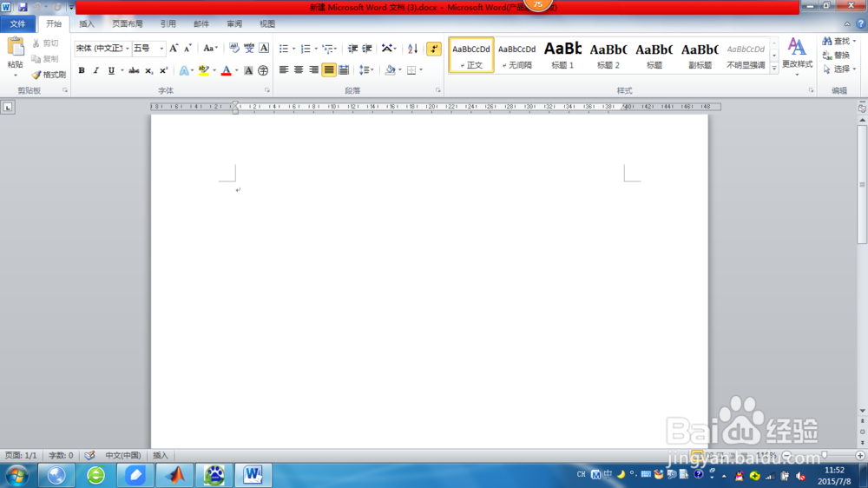
Task: Apply yellow text highlight color
Action: click(x=204, y=70)
